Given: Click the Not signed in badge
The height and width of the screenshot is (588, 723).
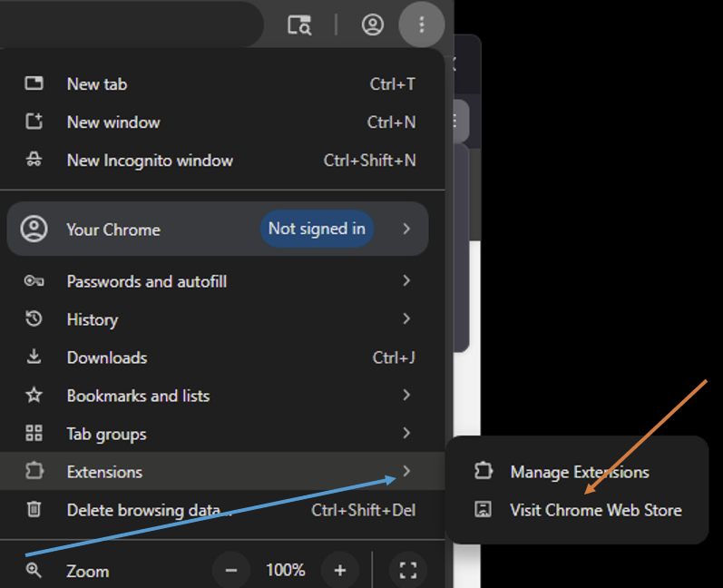Looking at the screenshot, I should click(317, 229).
